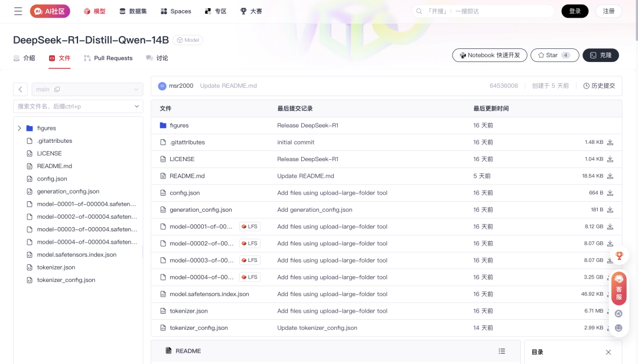Download the generation_config.json file

[610, 209]
